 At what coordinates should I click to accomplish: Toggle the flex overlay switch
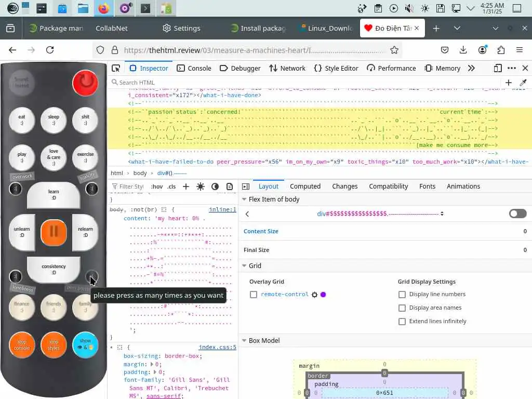[x=518, y=214]
